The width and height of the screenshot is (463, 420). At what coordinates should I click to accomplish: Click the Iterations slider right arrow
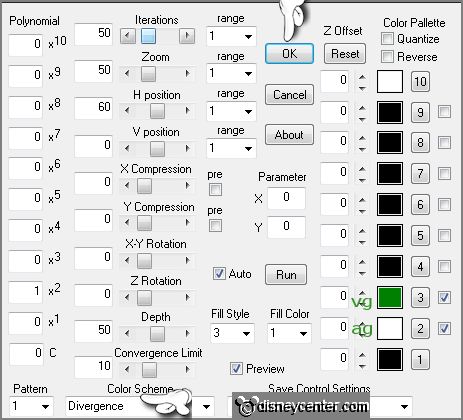(187, 35)
